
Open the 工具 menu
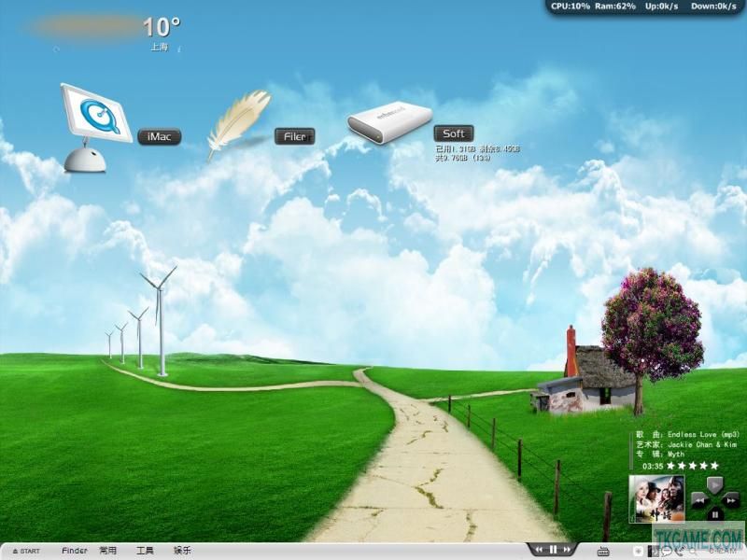[x=145, y=551]
